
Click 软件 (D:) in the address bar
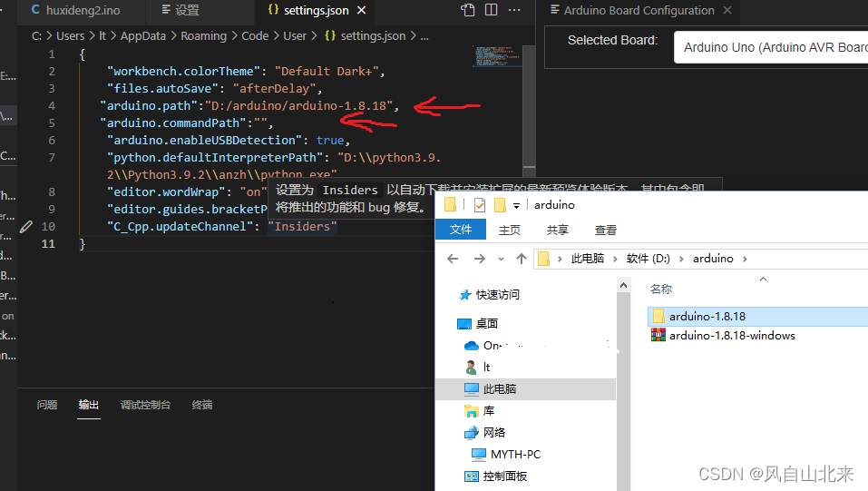pyautogui.click(x=649, y=259)
